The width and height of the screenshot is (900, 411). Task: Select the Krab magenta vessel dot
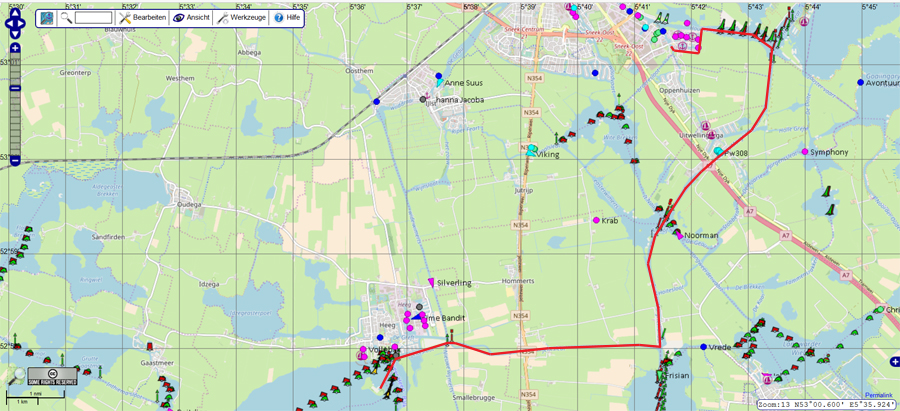point(596,220)
